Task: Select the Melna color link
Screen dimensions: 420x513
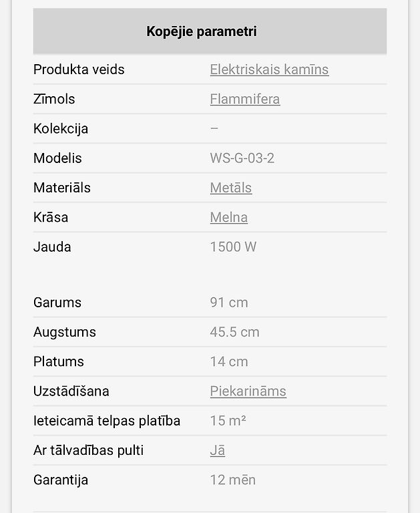Action: click(x=228, y=217)
